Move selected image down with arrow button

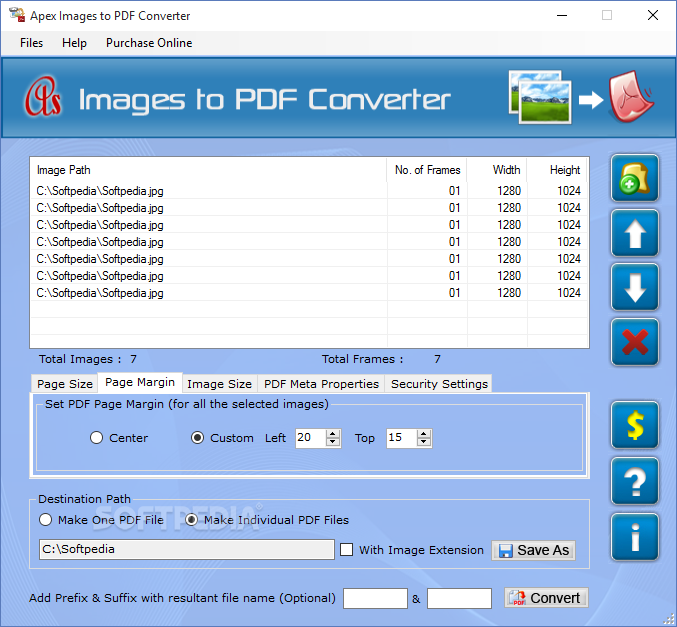tap(634, 288)
